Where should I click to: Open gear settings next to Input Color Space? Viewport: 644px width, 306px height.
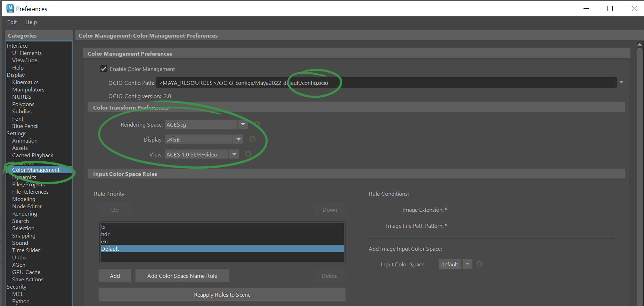coord(480,264)
